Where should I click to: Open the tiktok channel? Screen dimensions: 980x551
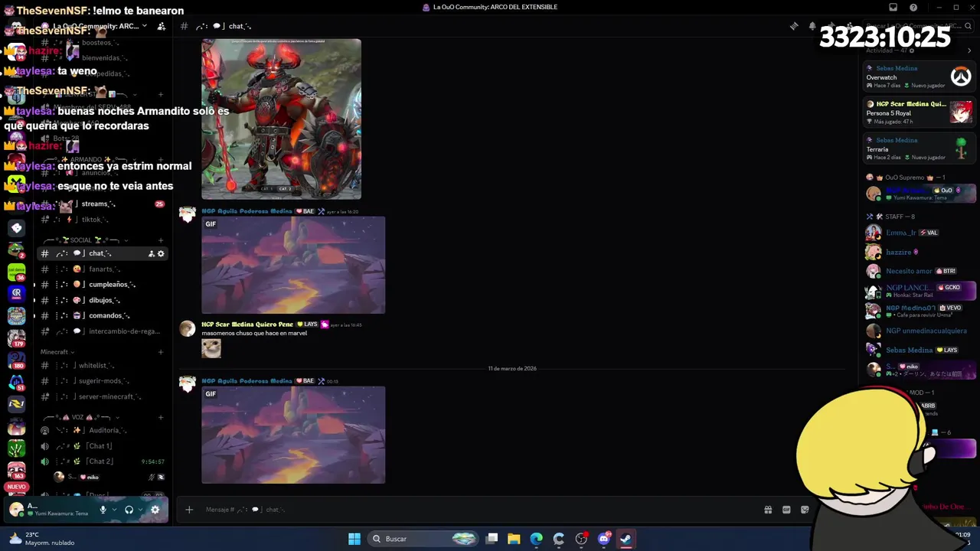pyautogui.click(x=103, y=220)
